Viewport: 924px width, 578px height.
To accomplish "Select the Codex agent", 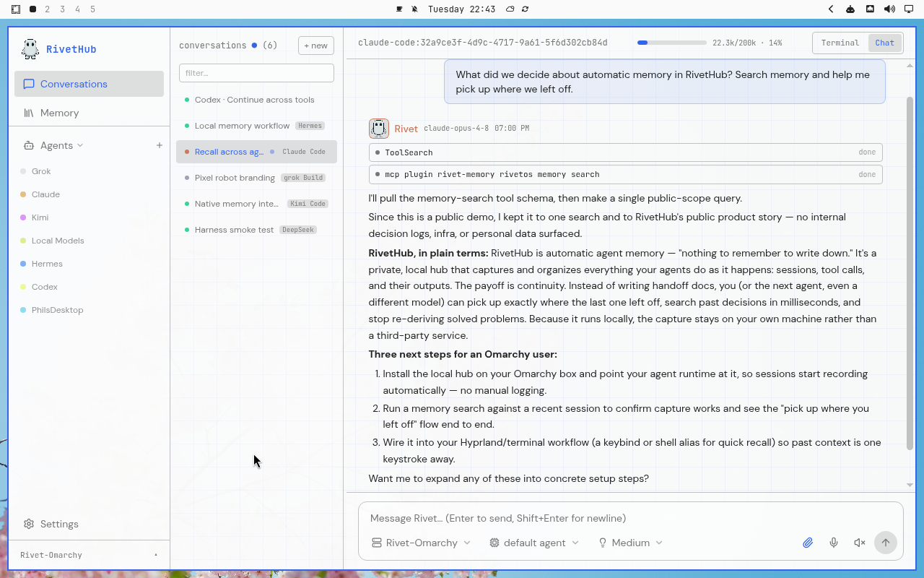I will [x=44, y=287].
